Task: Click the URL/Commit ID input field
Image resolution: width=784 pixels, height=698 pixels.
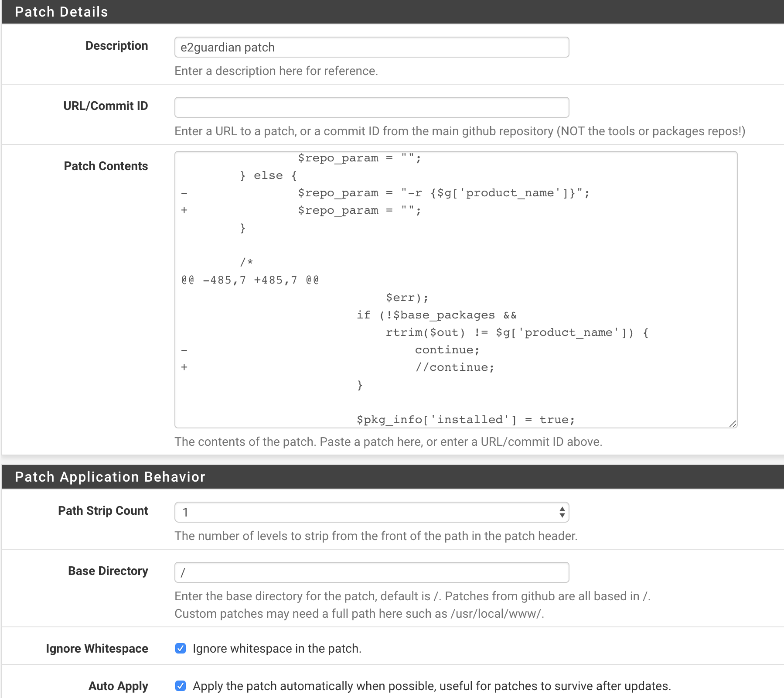Action: tap(372, 107)
